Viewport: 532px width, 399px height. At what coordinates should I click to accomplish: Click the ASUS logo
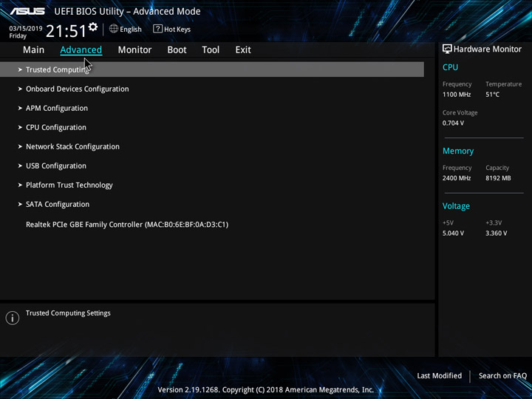coord(27,11)
